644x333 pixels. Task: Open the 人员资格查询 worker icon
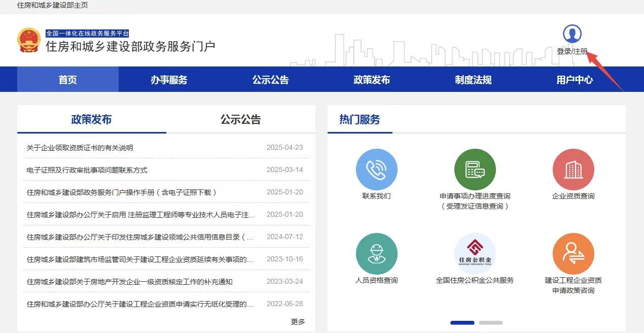coord(376,254)
